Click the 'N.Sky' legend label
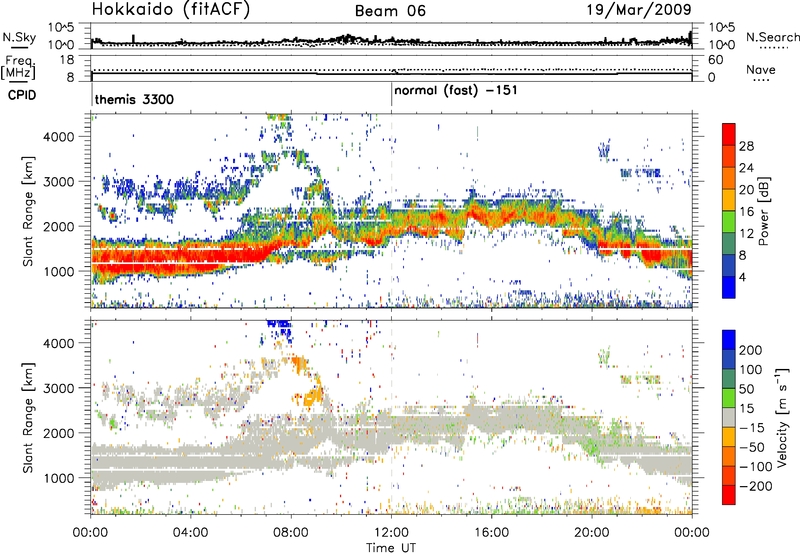 pyautogui.click(x=19, y=37)
